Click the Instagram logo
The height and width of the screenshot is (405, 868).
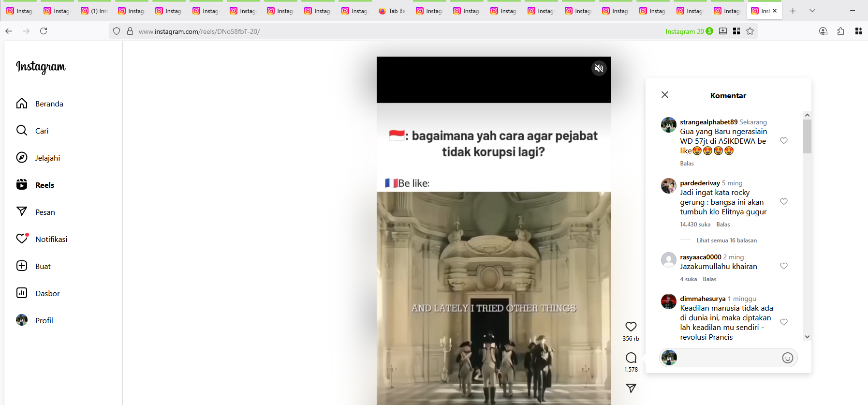[41, 67]
